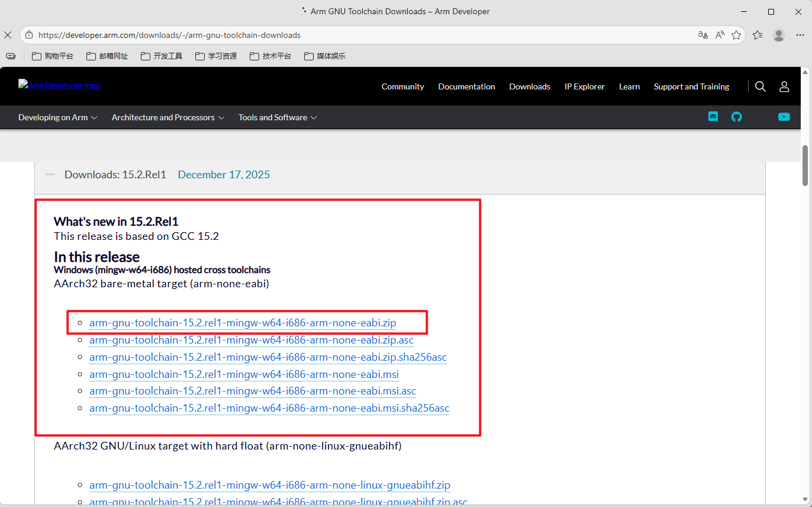Open Support and Training nav item
Image resolution: width=812 pixels, height=507 pixels.
(691, 86)
